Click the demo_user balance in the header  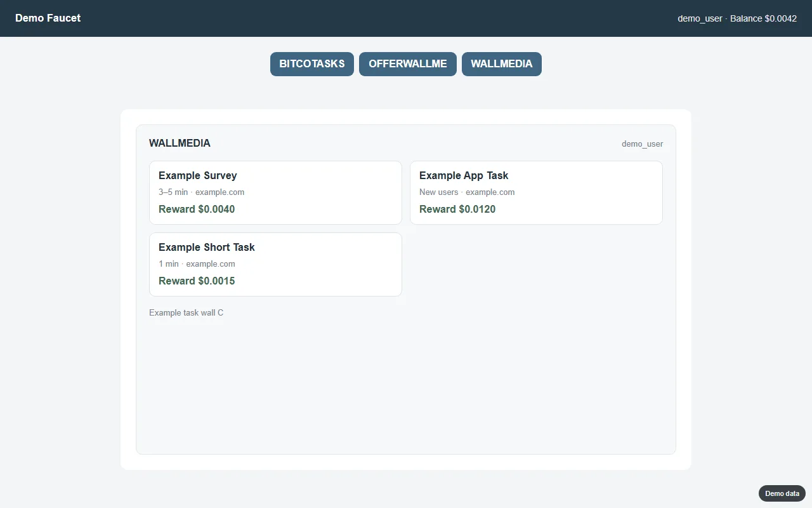737,18
